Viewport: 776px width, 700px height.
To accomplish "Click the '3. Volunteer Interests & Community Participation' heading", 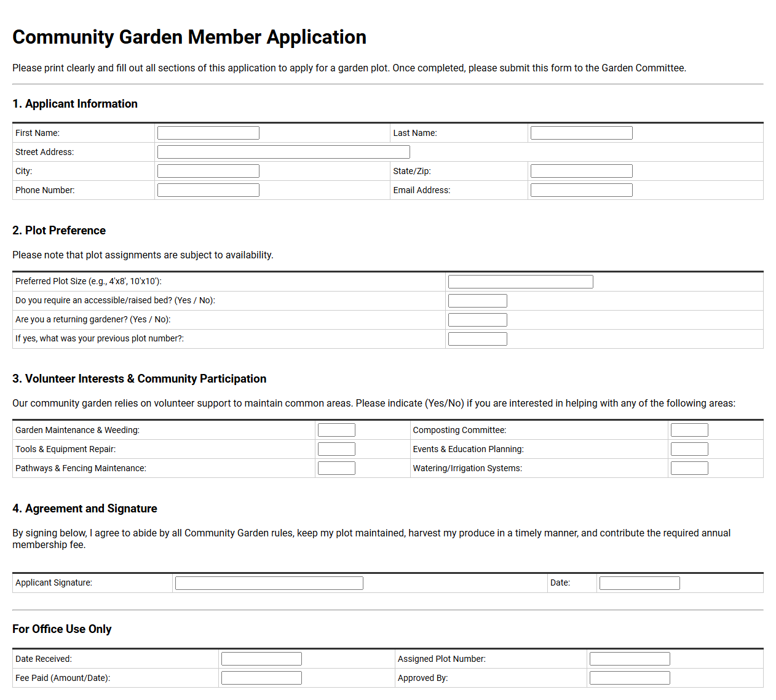I will pos(140,379).
